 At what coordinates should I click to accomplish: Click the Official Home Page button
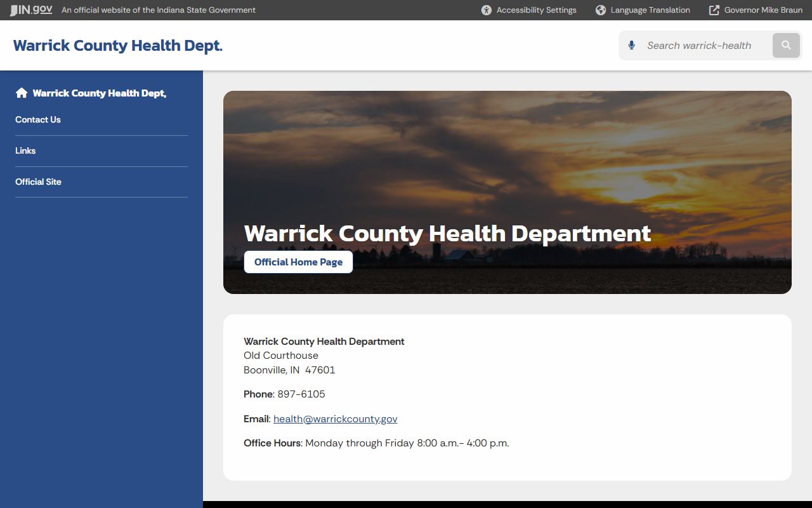[298, 262]
